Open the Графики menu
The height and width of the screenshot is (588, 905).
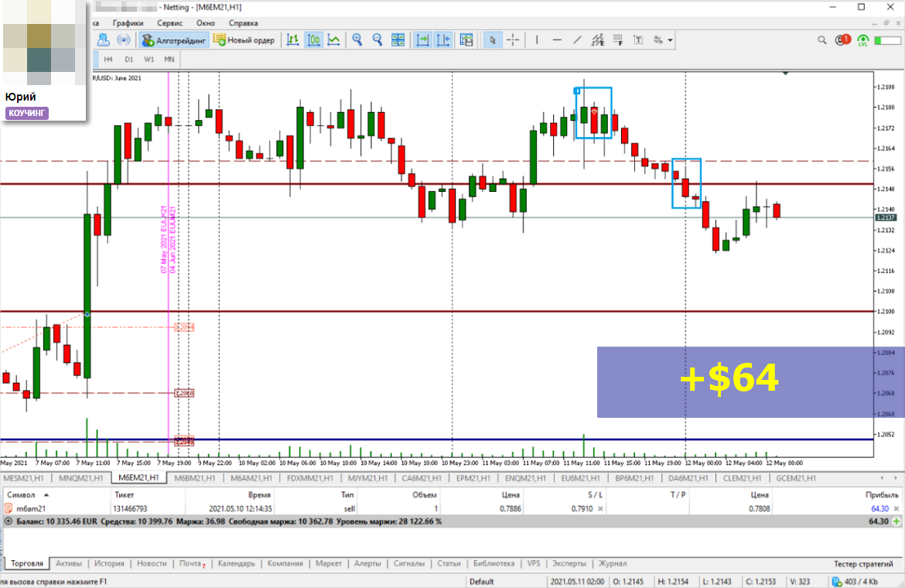128,23
